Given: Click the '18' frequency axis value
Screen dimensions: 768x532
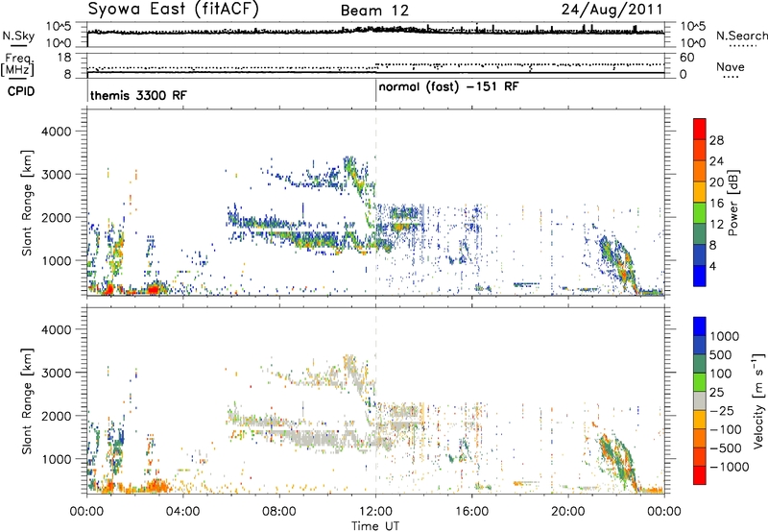Looking at the screenshot, I should click(63, 58).
